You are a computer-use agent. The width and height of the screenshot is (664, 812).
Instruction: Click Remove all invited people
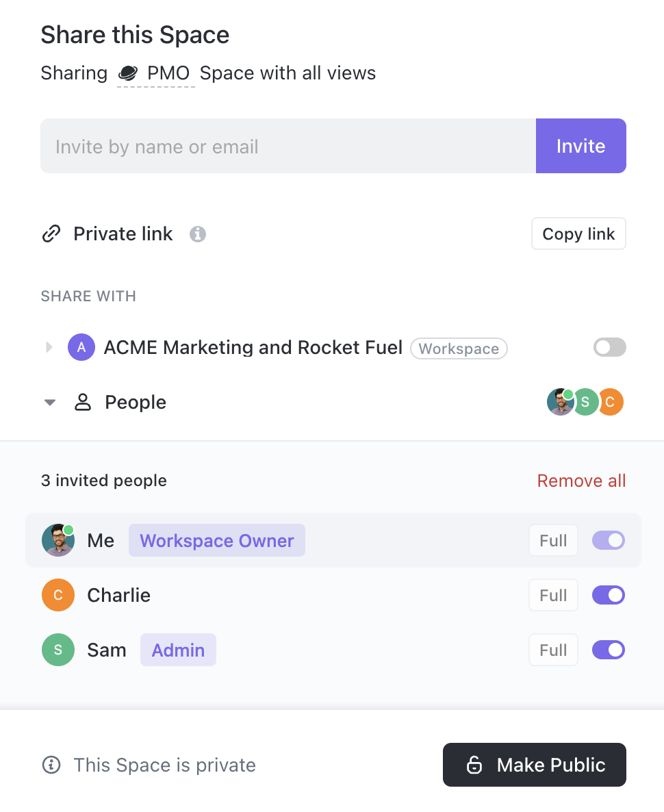pyautogui.click(x=581, y=481)
